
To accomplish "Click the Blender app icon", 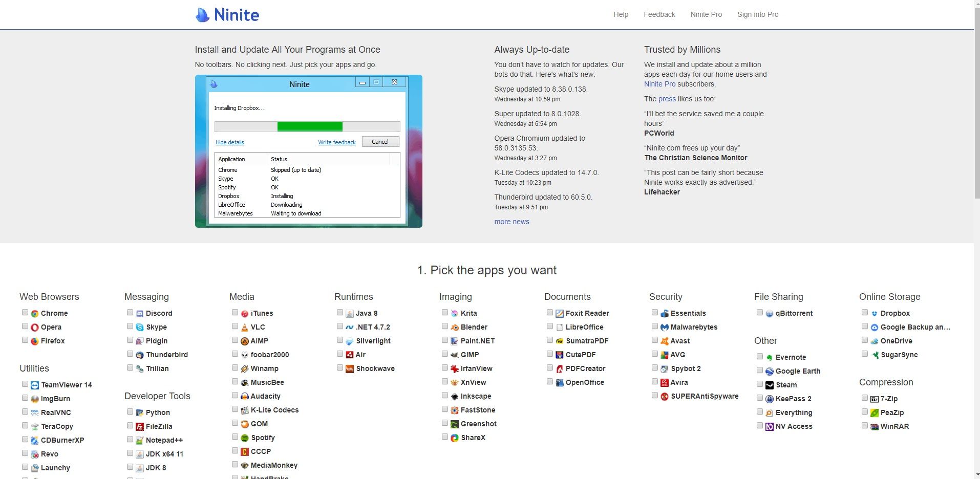I will [455, 328].
